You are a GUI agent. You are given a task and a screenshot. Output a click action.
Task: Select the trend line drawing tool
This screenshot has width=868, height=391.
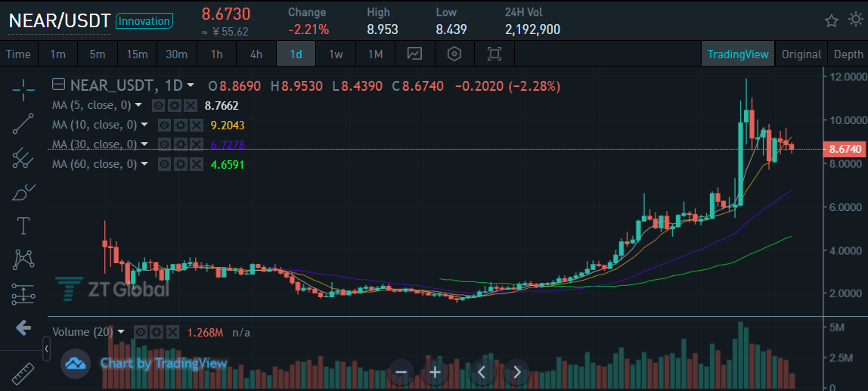click(x=23, y=123)
